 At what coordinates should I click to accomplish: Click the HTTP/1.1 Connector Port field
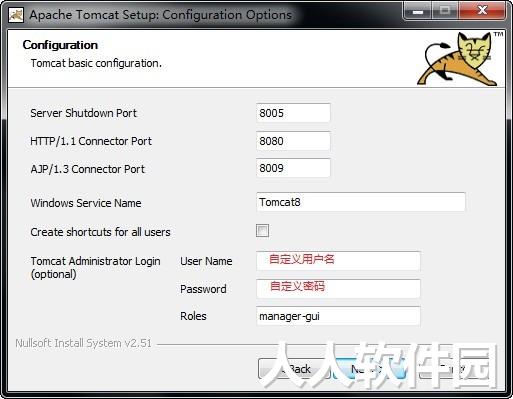click(x=293, y=141)
